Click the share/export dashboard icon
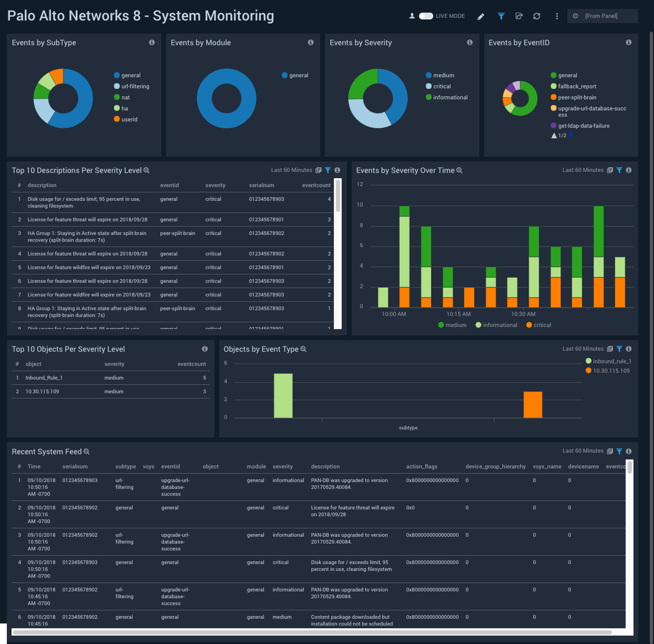Screen dimensions: 654x644 (519, 16)
